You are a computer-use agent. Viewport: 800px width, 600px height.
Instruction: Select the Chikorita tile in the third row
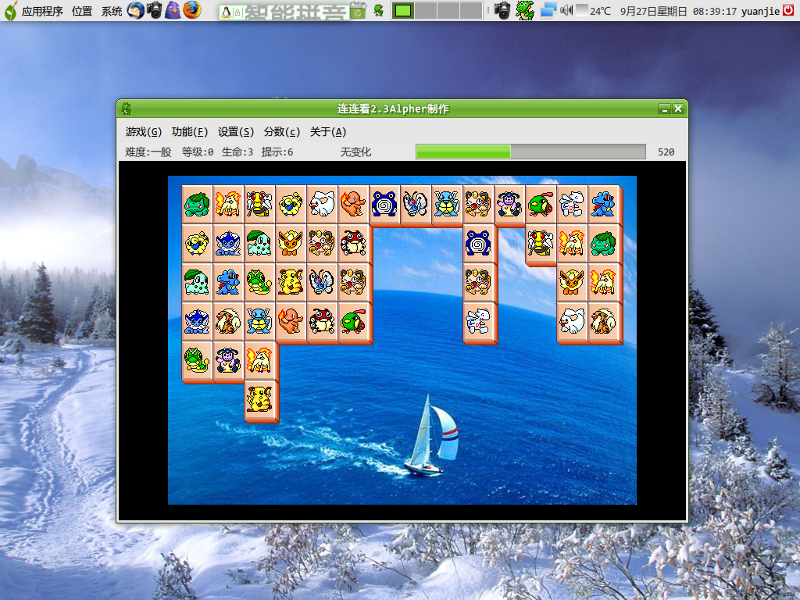197,282
